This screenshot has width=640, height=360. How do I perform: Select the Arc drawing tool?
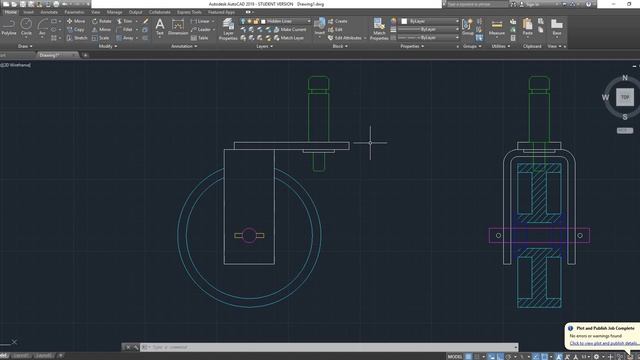click(42, 28)
